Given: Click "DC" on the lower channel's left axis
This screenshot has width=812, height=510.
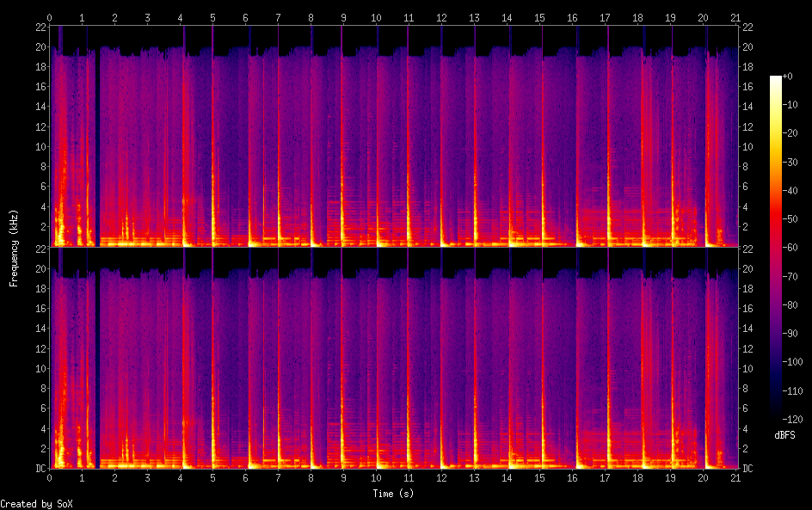Looking at the screenshot, I should (x=40, y=469).
